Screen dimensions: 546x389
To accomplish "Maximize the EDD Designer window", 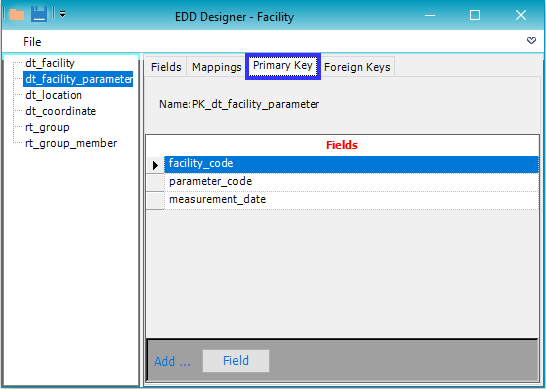I will 475,15.
